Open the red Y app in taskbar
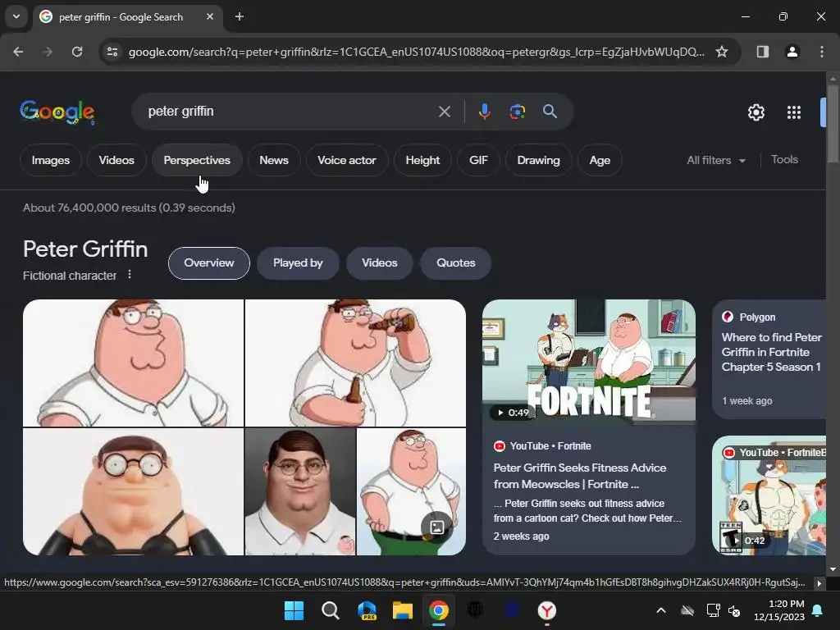 coord(546,610)
